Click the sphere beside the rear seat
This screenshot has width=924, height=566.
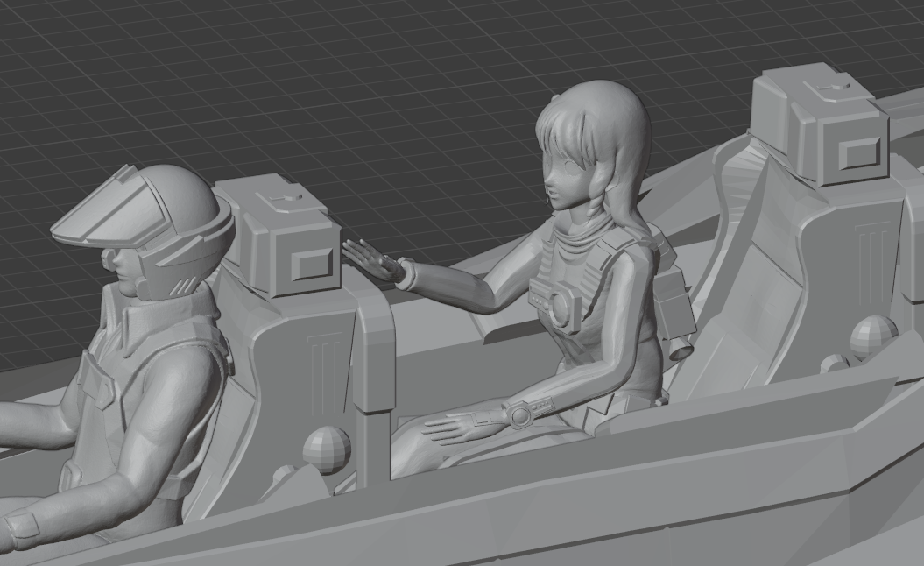pos(872,336)
